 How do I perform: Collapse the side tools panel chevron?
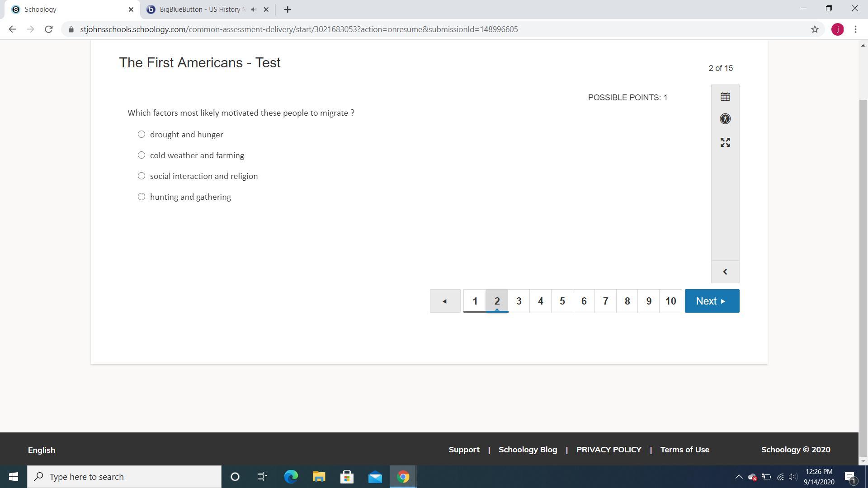[725, 272]
